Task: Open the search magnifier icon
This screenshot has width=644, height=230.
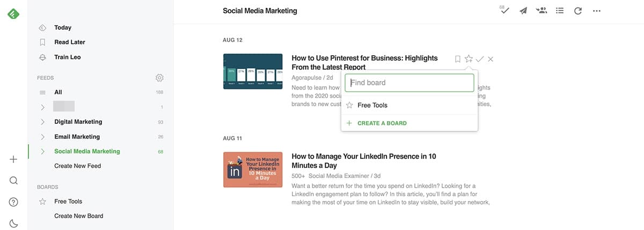Action: pos(14,181)
